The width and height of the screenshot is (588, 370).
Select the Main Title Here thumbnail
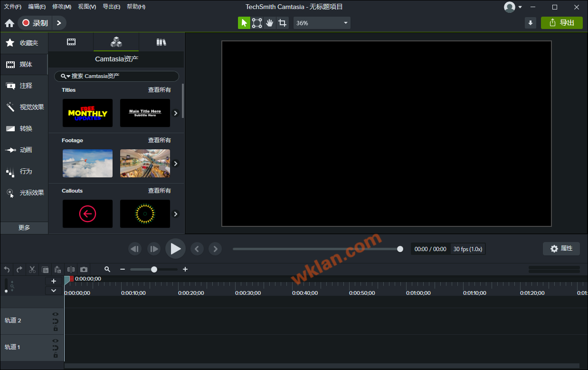145,113
